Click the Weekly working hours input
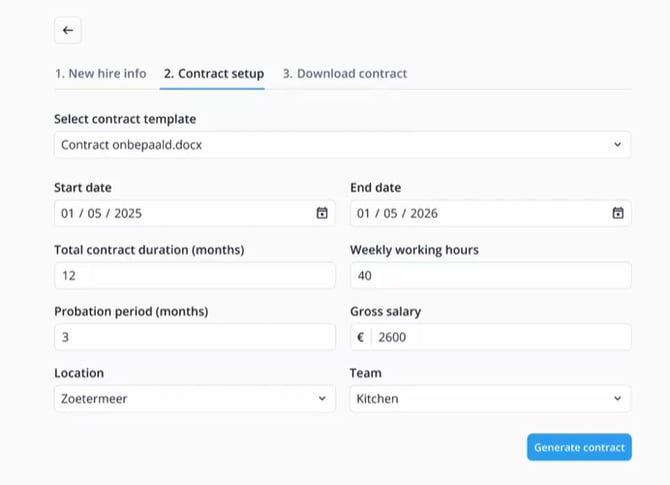Screen dimensions: 670x485 (x=491, y=276)
